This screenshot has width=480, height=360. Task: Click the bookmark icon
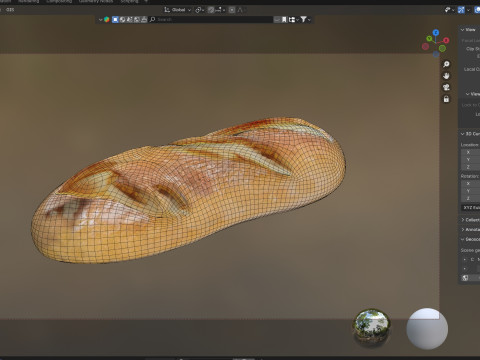coord(284,20)
